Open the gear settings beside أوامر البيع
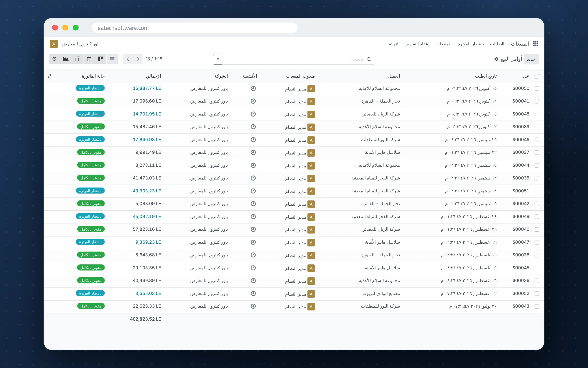The width and height of the screenshot is (588, 368). (x=496, y=59)
